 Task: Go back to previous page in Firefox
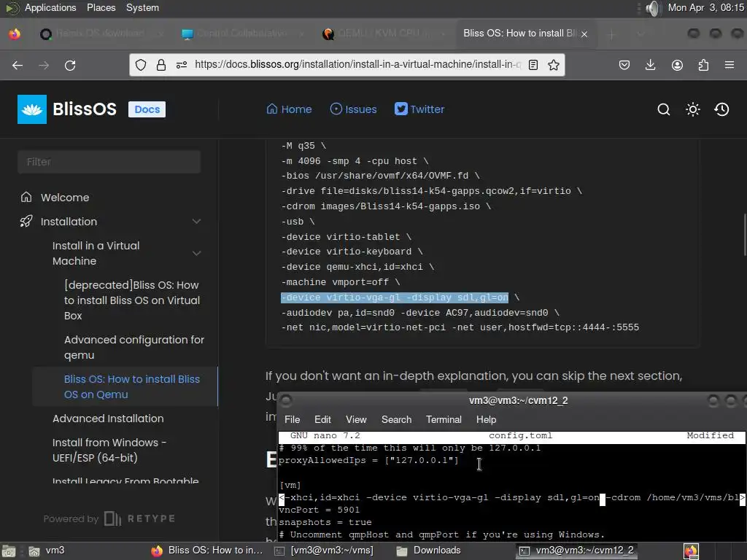pyautogui.click(x=18, y=65)
